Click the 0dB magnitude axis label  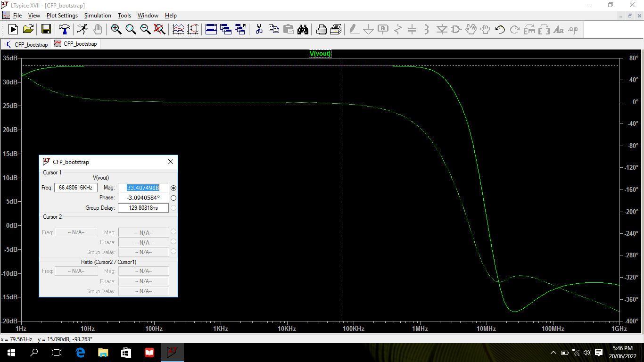[x=12, y=225]
